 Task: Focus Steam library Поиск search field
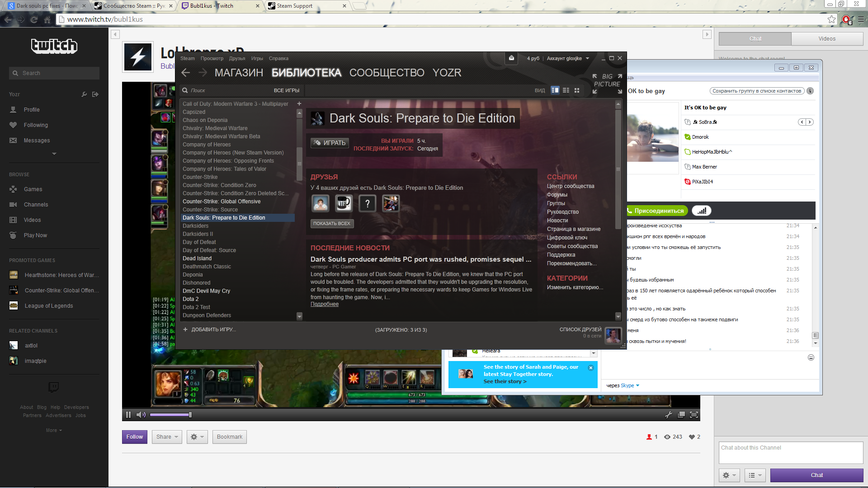[226, 90]
